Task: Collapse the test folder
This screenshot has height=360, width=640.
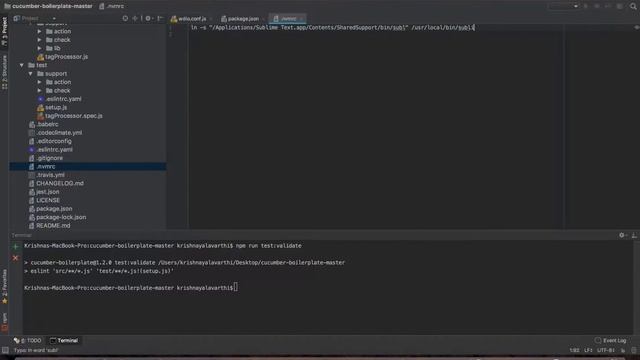Action: [x=22, y=65]
